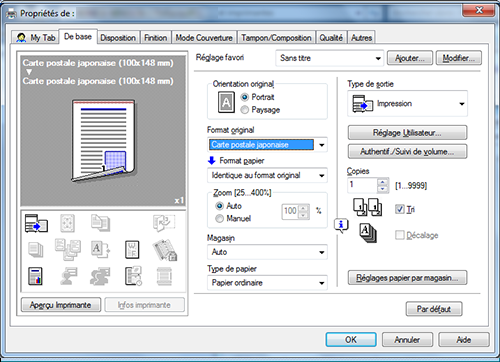The width and height of the screenshot is (500, 362).
Task: Switch to the Autres tab
Action: pos(361,38)
